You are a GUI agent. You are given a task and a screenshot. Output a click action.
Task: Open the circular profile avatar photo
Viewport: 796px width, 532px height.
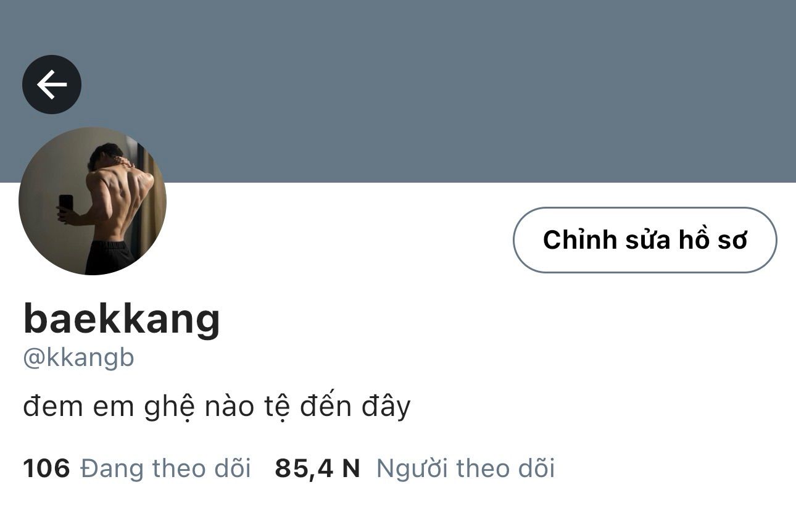(93, 201)
